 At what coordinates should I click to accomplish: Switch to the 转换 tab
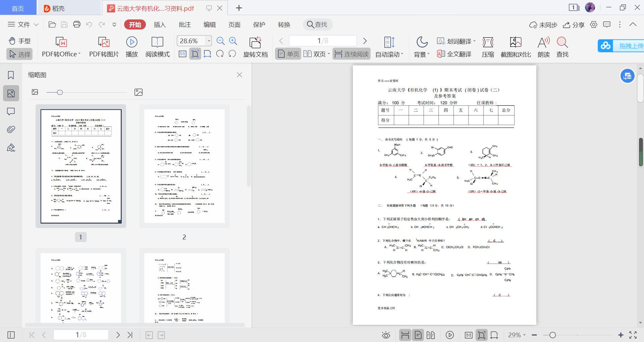click(284, 24)
